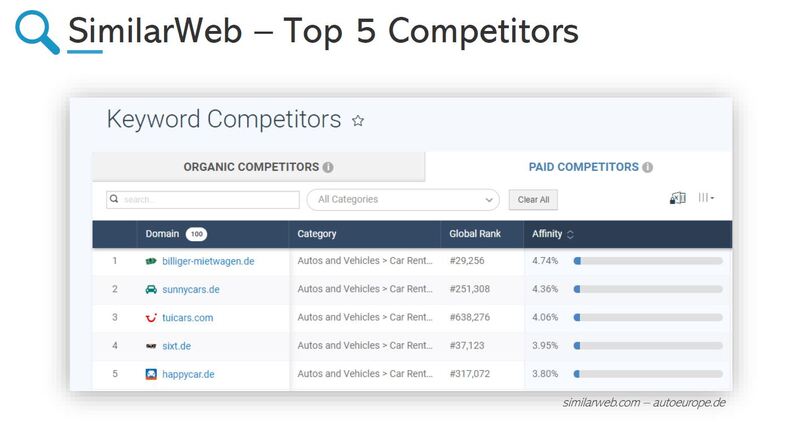Screen dimensions: 800x425
Task: Click the affinity bar for sunnycars.de
Action: [648, 289]
